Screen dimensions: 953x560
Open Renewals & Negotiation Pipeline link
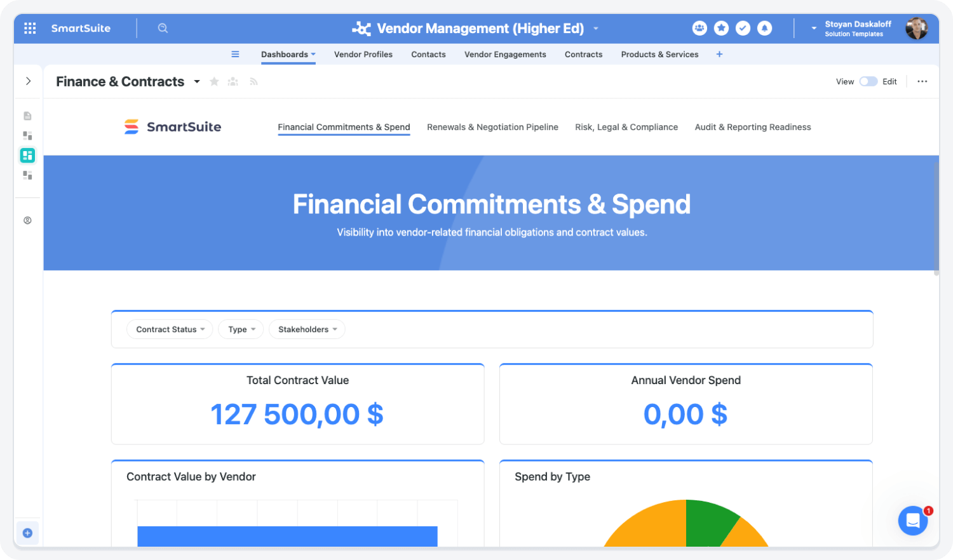(x=492, y=127)
